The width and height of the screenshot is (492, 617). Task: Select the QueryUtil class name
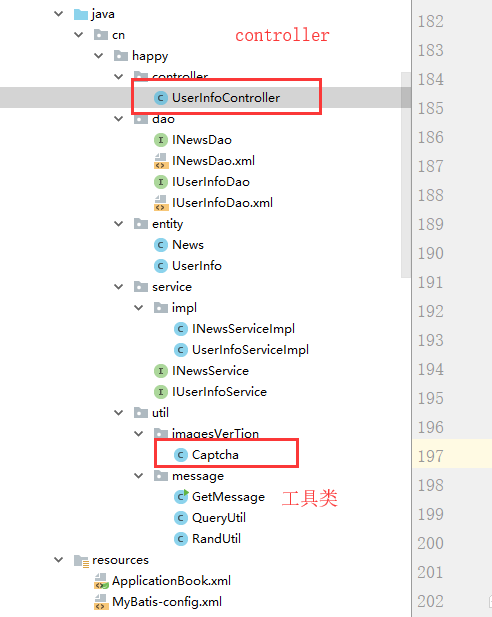pos(219,518)
